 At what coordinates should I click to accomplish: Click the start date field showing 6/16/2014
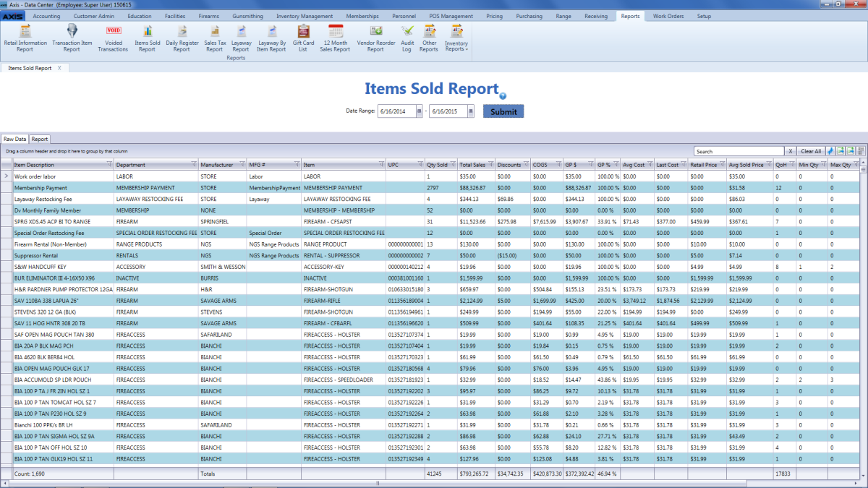click(396, 111)
